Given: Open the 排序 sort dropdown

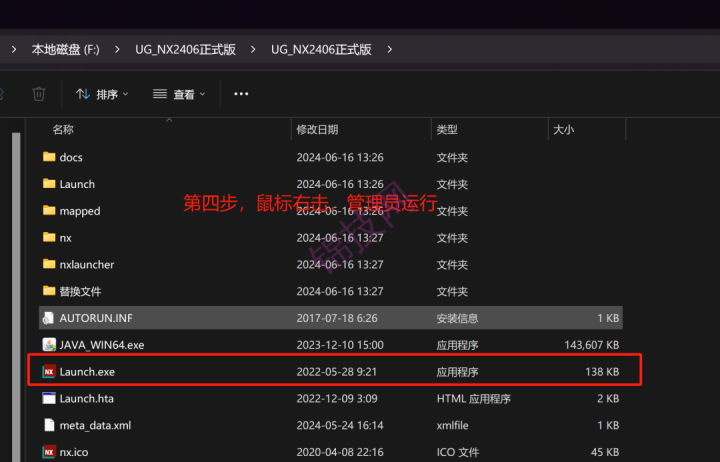Looking at the screenshot, I should tap(102, 94).
